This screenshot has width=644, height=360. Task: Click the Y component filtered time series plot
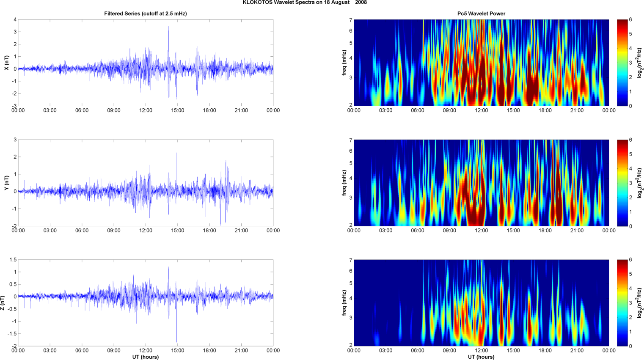[x=146, y=183]
